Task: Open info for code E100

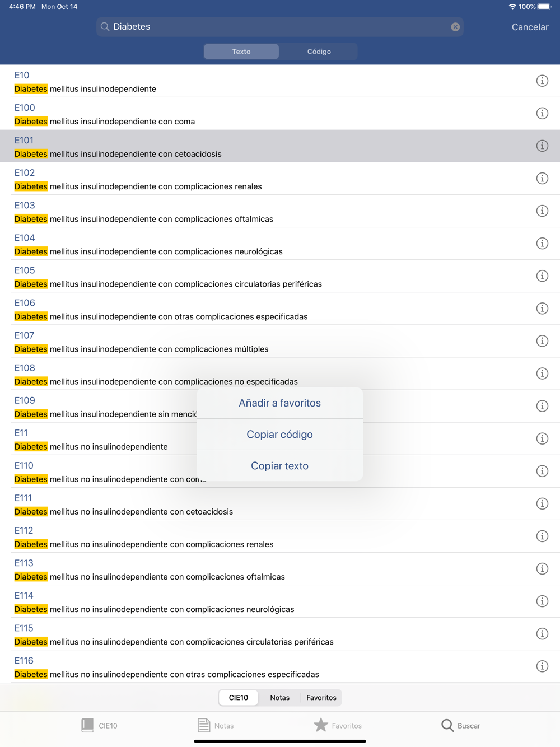Action: [542, 114]
